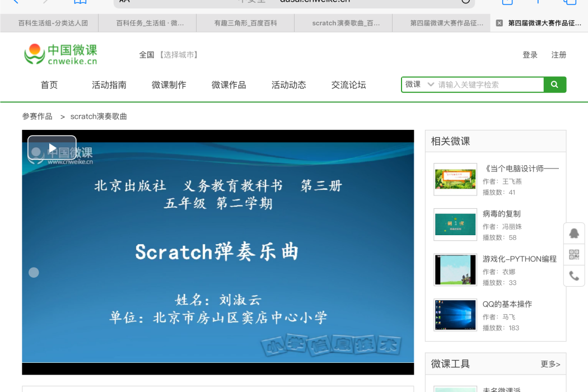This screenshot has width=588, height=392.
Task: Switch to 有趣三角形_百度百科 tab
Action: [x=246, y=24]
